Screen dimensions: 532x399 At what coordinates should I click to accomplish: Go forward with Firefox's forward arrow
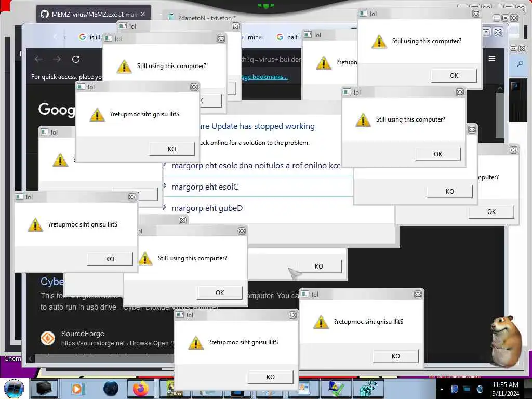pyautogui.click(x=57, y=59)
